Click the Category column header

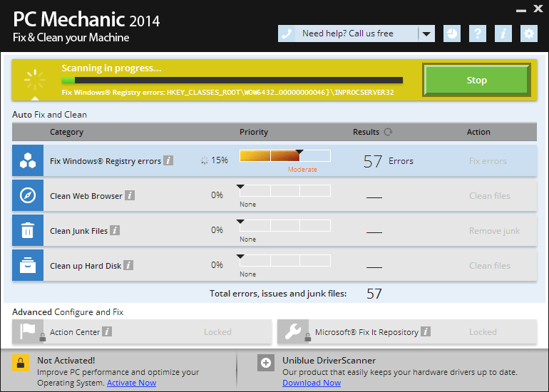pyautogui.click(x=66, y=132)
